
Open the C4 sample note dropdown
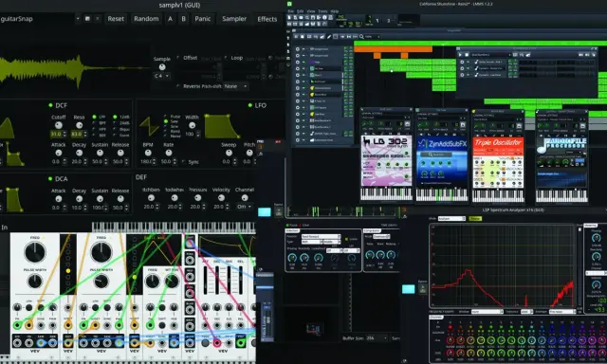click(162, 76)
